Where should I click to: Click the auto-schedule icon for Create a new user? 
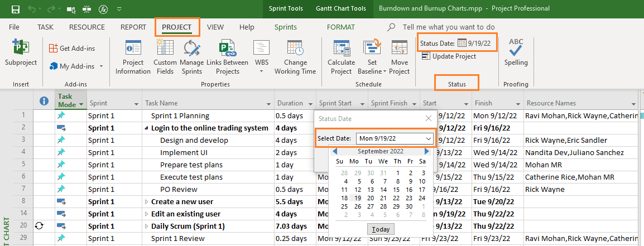click(61, 201)
